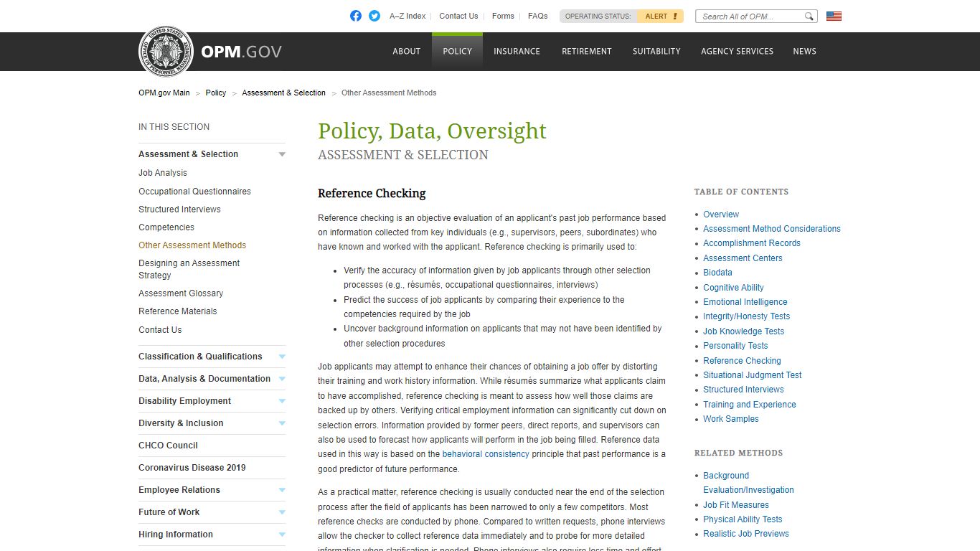Open the A–Z Index link
The image size is (980, 551).
(407, 16)
